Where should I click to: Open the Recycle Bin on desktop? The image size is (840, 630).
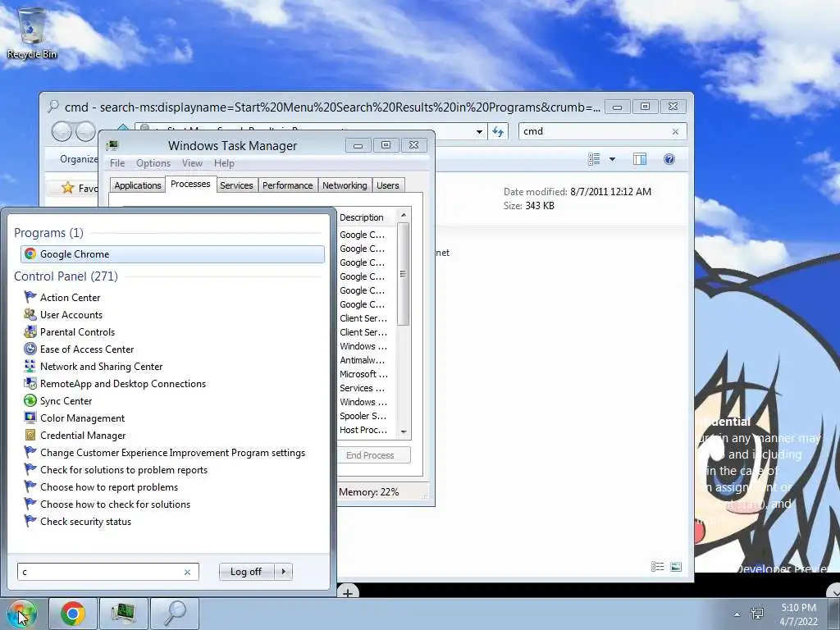(x=32, y=32)
